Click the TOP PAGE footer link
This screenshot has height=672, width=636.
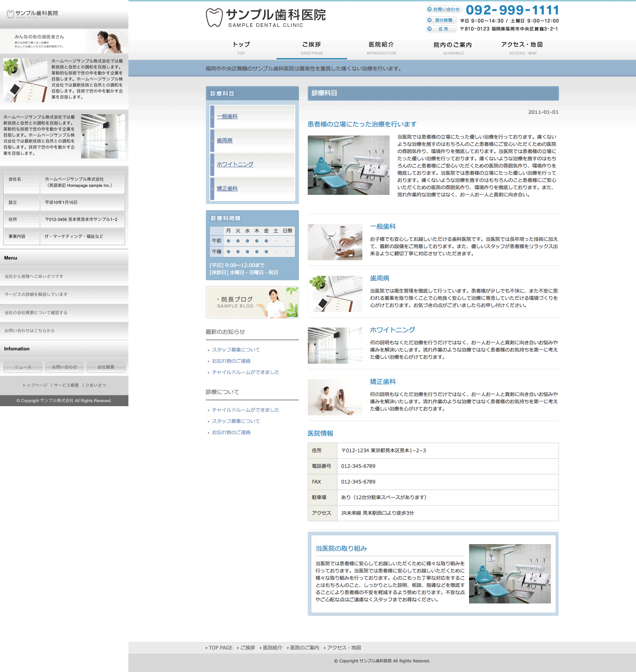click(220, 648)
